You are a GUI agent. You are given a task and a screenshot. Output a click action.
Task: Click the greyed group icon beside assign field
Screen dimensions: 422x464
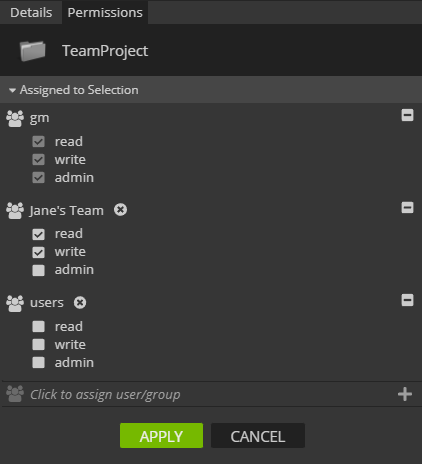tap(15, 394)
